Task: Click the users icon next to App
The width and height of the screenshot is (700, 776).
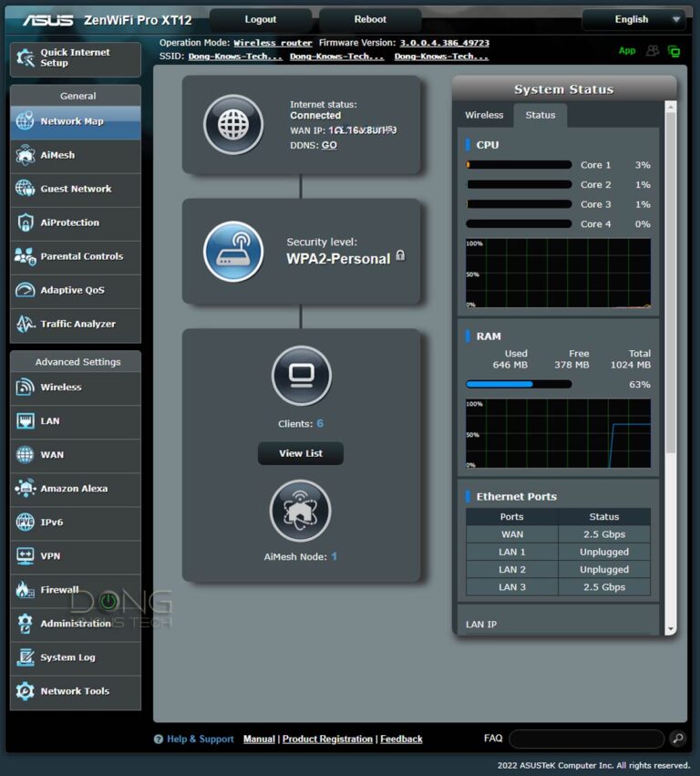Action: tap(653, 51)
